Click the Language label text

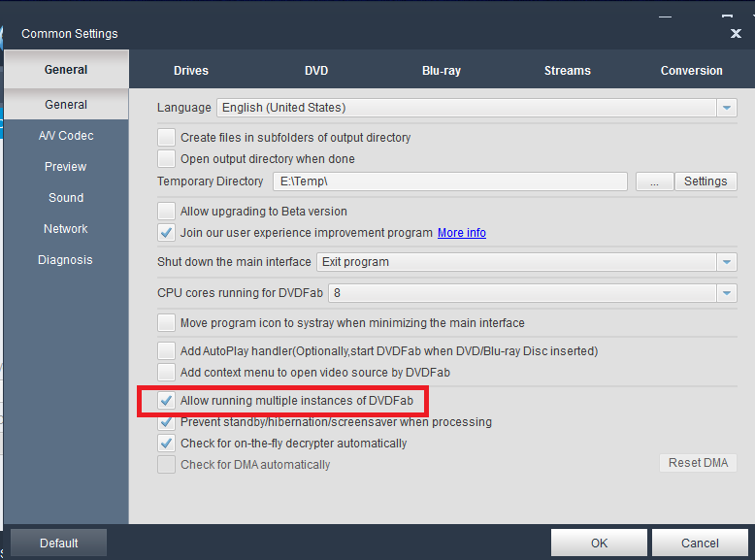(184, 108)
